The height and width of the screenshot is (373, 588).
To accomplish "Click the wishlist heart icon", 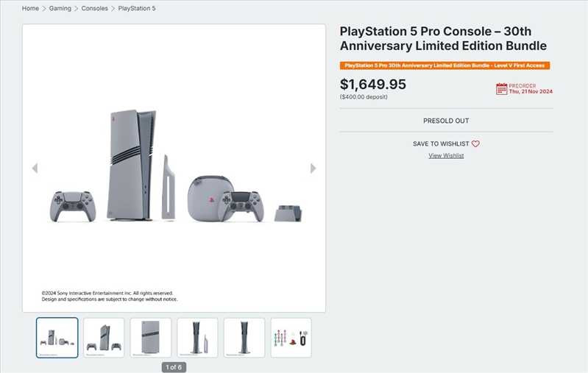I will (x=475, y=144).
